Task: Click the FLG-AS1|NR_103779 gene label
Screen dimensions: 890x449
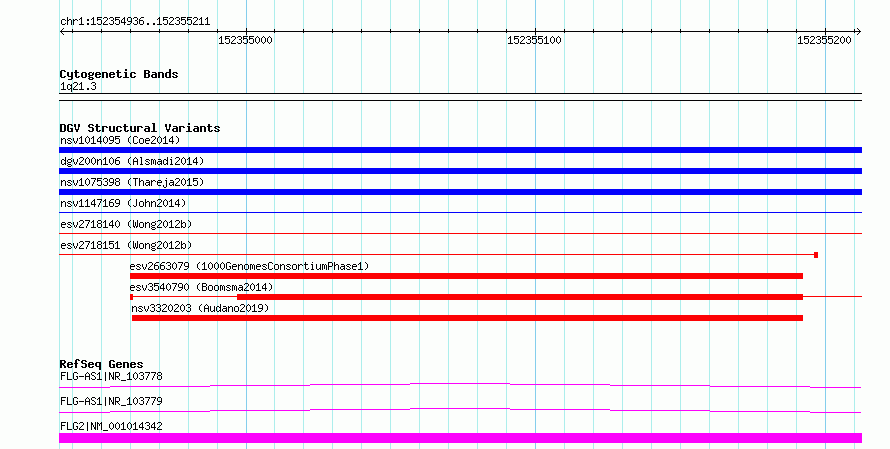Action: point(111,401)
